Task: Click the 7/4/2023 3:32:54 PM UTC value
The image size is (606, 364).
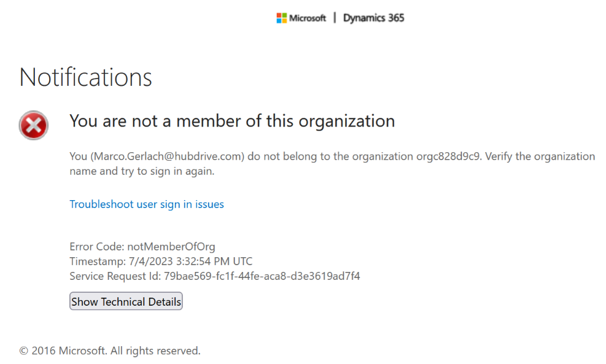Action: 190,261
